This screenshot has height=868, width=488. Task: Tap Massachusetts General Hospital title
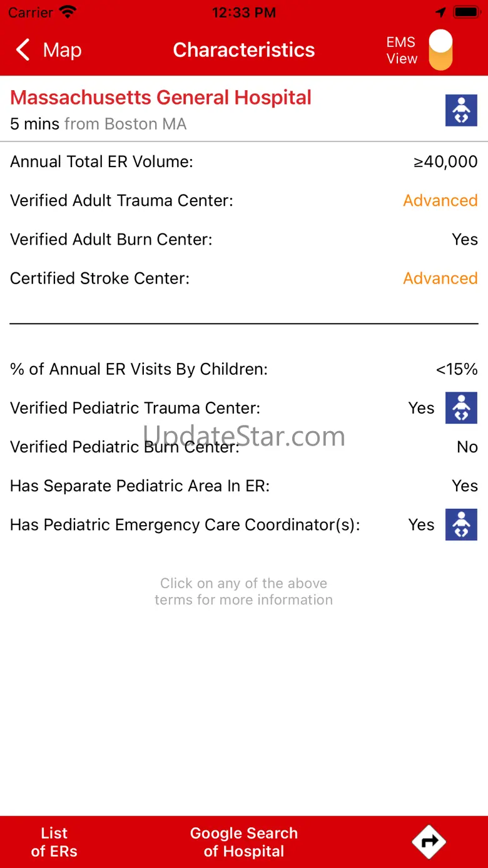(161, 98)
